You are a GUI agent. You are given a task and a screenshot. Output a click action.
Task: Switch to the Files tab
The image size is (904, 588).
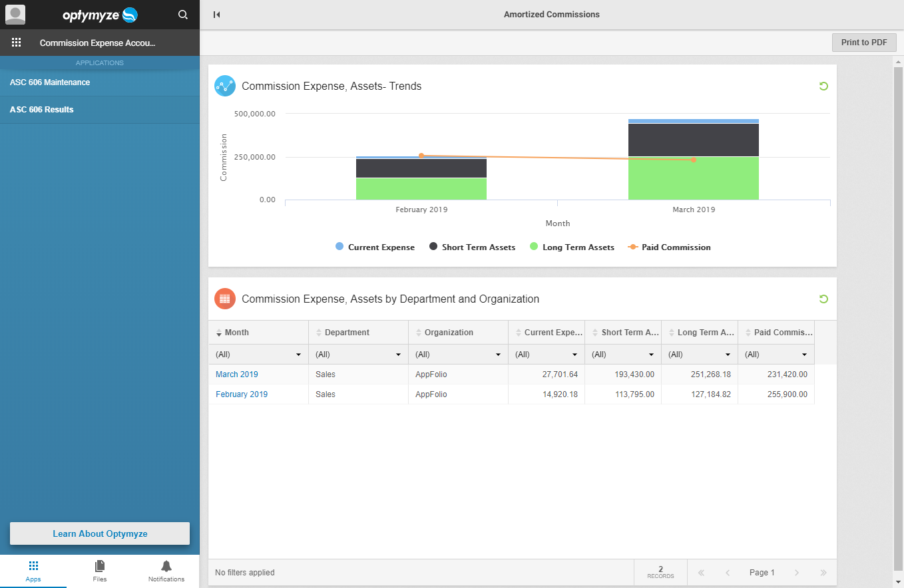100,570
